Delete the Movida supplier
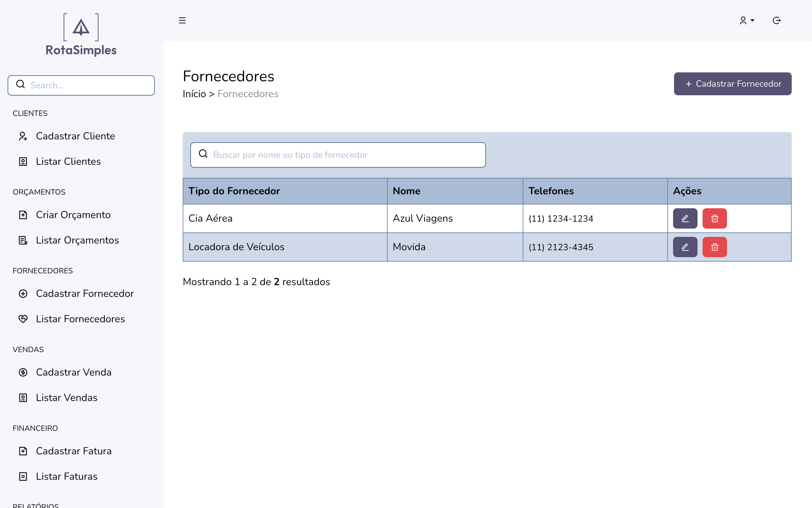 pos(715,247)
